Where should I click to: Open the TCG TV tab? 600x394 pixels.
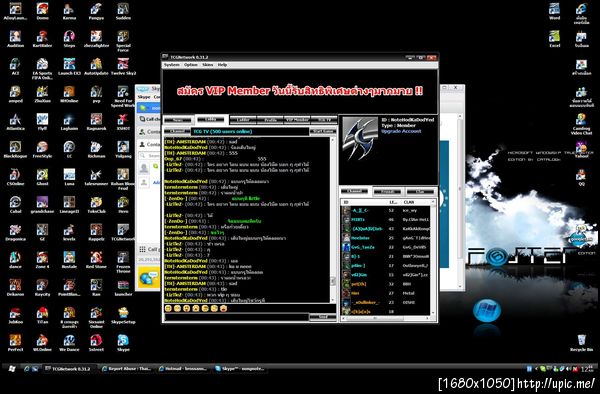(x=324, y=120)
